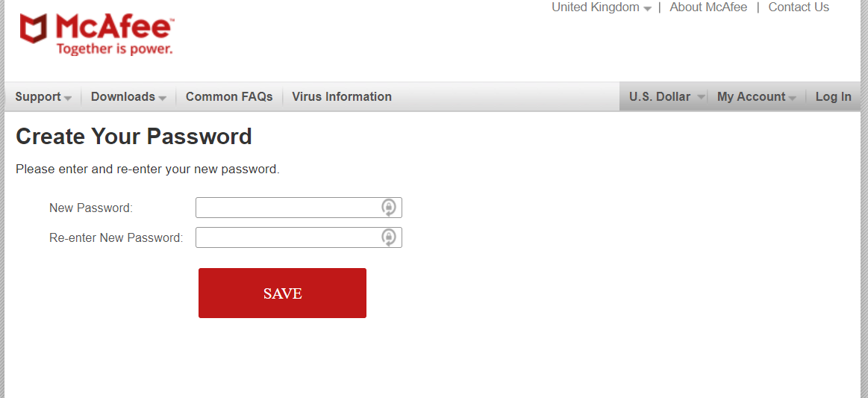Focus the Re-enter New Password field
Viewport: 868px width, 398px height.
point(299,237)
